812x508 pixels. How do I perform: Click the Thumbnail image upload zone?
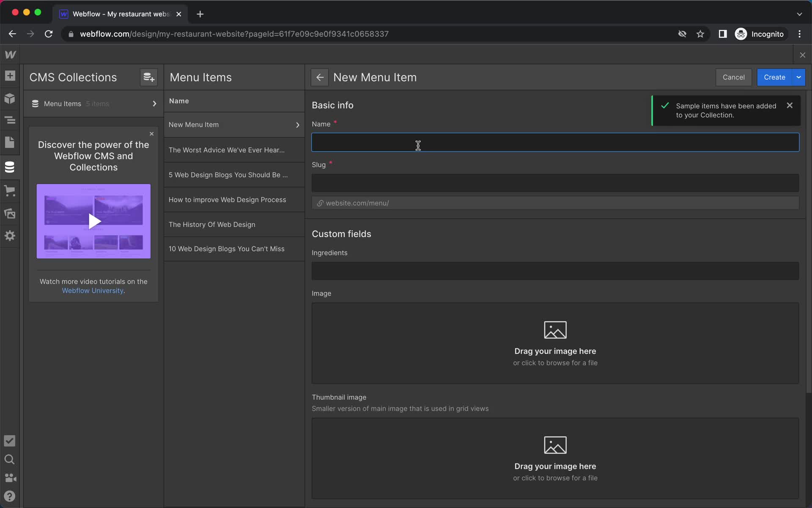tap(555, 458)
